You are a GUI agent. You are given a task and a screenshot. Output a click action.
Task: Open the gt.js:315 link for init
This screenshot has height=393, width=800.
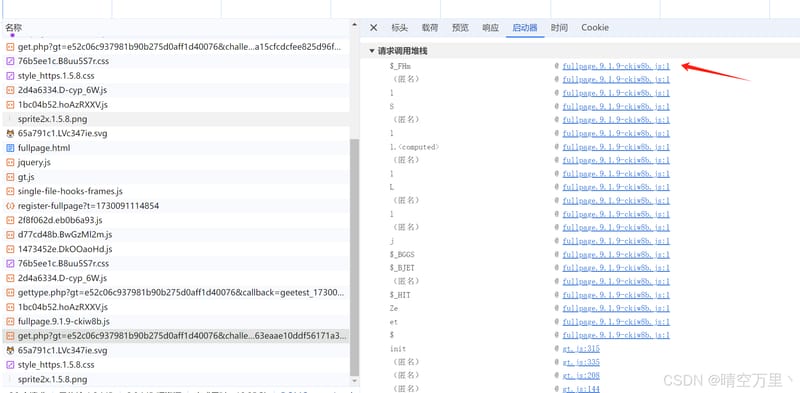[581, 349]
